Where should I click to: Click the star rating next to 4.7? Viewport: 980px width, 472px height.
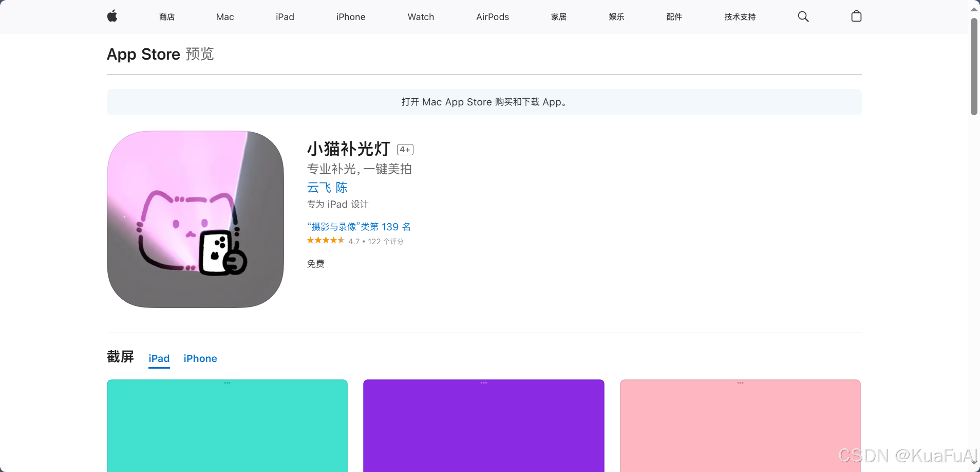click(x=325, y=240)
